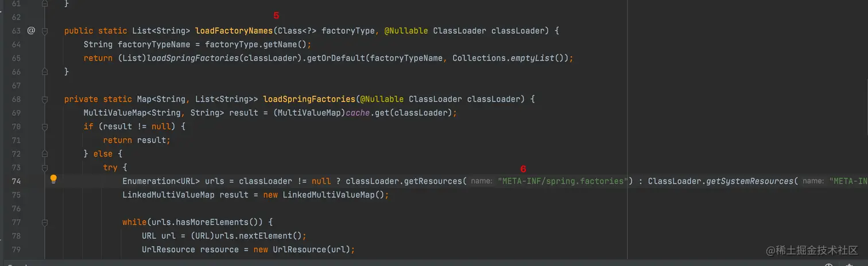This screenshot has height=266, width=868.
Task: Click line number 63 in the gutter
Action: pos(16,30)
